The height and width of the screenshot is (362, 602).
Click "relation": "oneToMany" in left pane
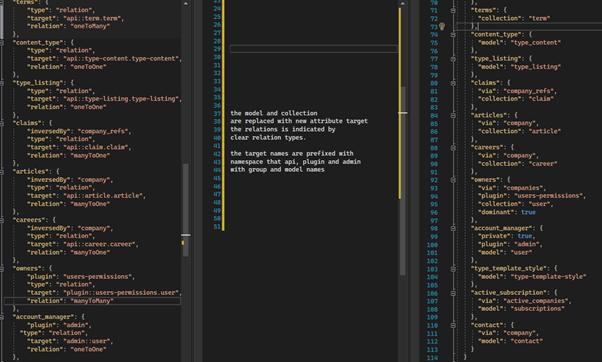(68, 26)
